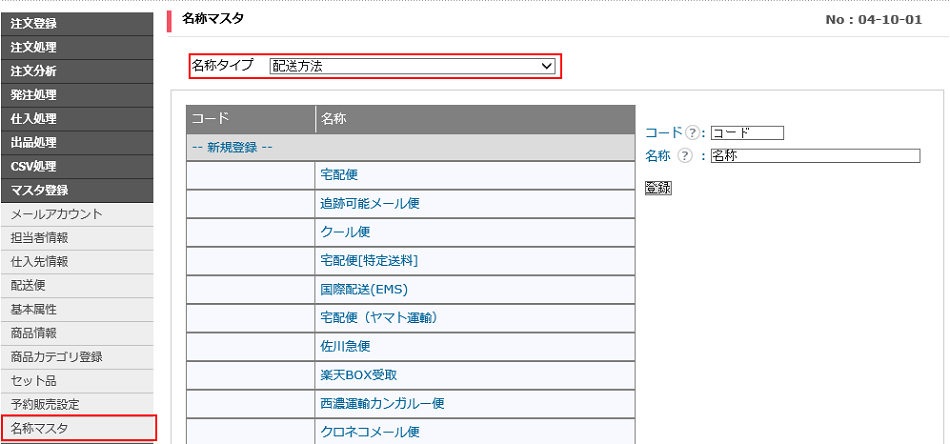This screenshot has height=444, width=950.
Task: Expand the 発注処理 menu section
Action: click(x=76, y=95)
